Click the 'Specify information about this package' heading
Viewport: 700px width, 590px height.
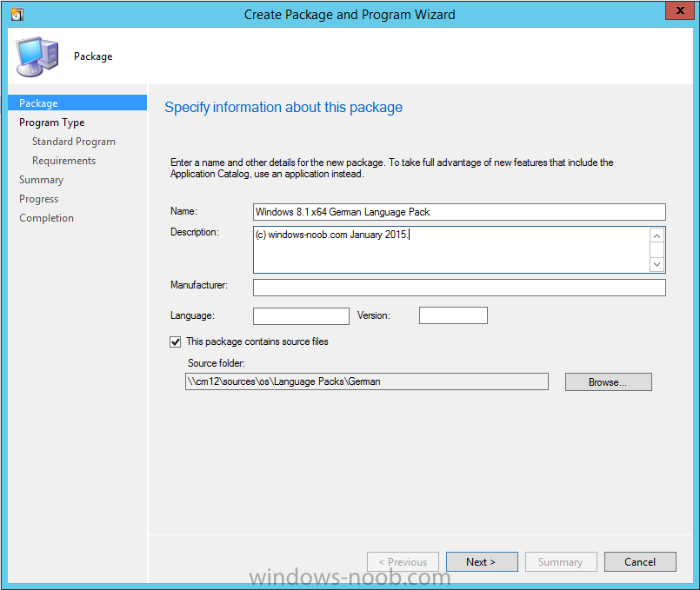coord(283,108)
